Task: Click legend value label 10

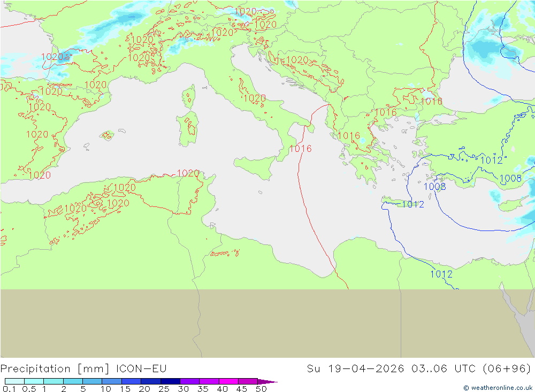Action: coord(106,389)
